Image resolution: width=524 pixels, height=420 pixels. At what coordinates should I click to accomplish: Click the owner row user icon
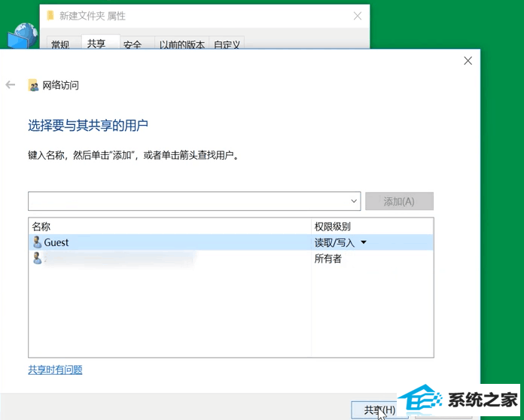[37, 258]
